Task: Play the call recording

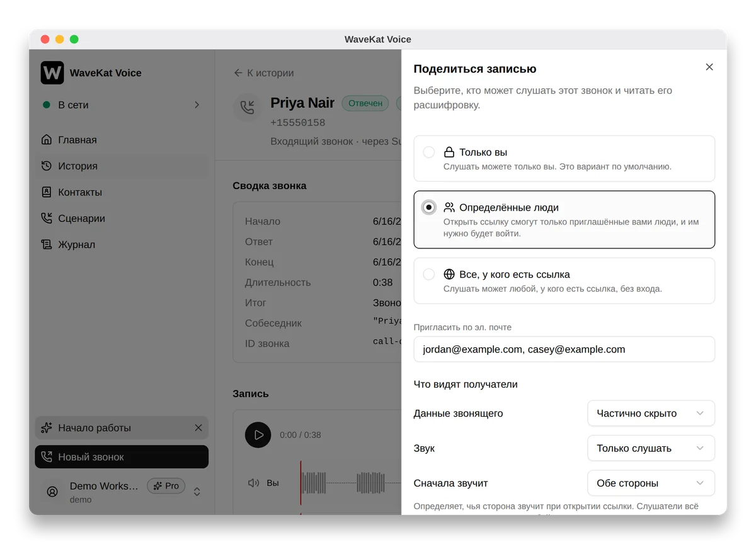Action: click(x=258, y=435)
